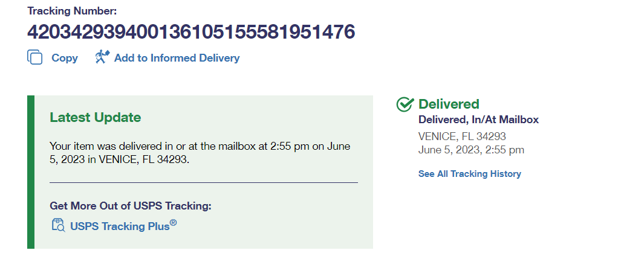Click the Informed Delivery mail carrier icon

(102, 57)
